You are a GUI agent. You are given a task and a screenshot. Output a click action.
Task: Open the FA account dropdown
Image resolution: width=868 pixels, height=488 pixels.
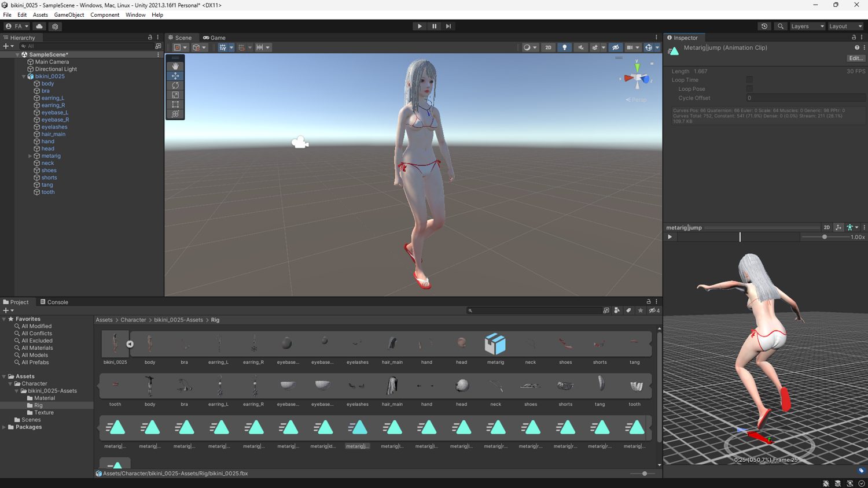click(x=17, y=26)
